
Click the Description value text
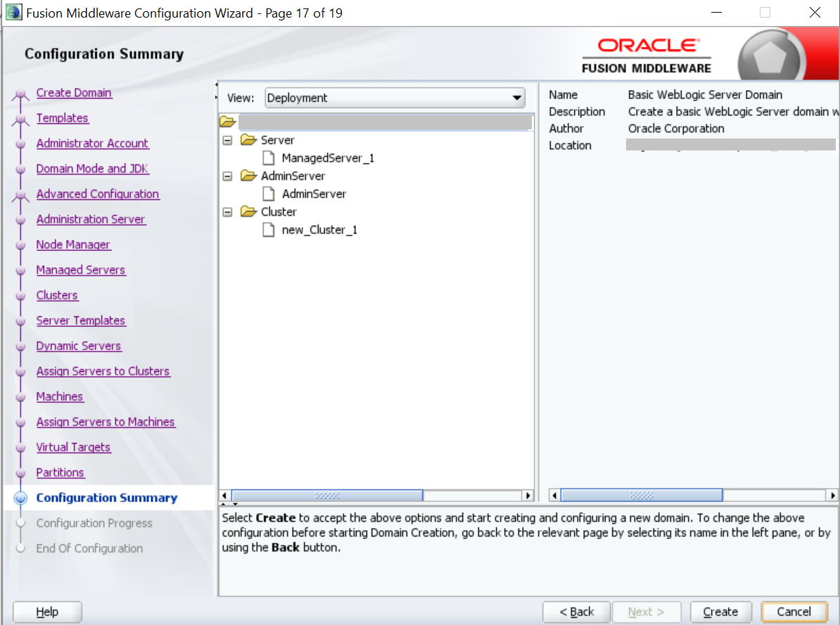[733, 111]
